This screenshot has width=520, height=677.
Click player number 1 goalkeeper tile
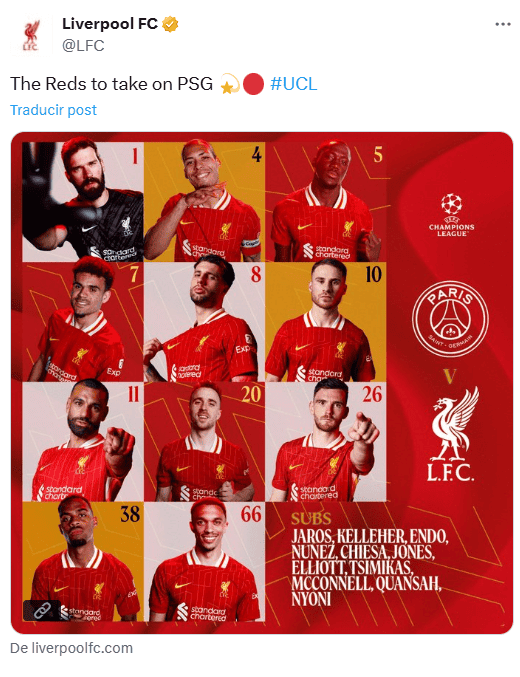pos(83,202)
